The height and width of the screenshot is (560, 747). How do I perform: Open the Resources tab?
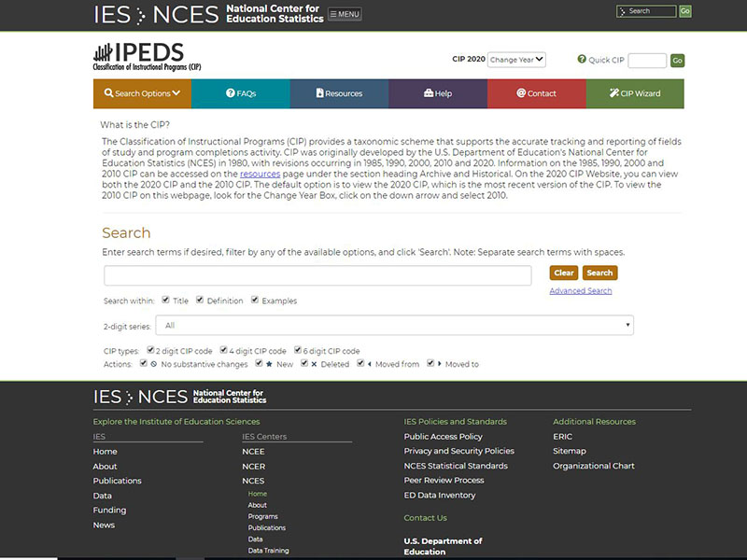coord(339,93)
